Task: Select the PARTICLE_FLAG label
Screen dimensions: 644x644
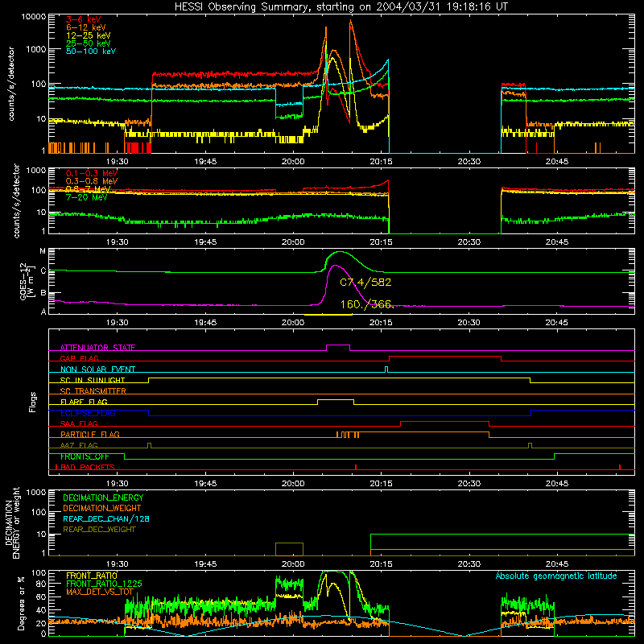Action: pos(90,434)
